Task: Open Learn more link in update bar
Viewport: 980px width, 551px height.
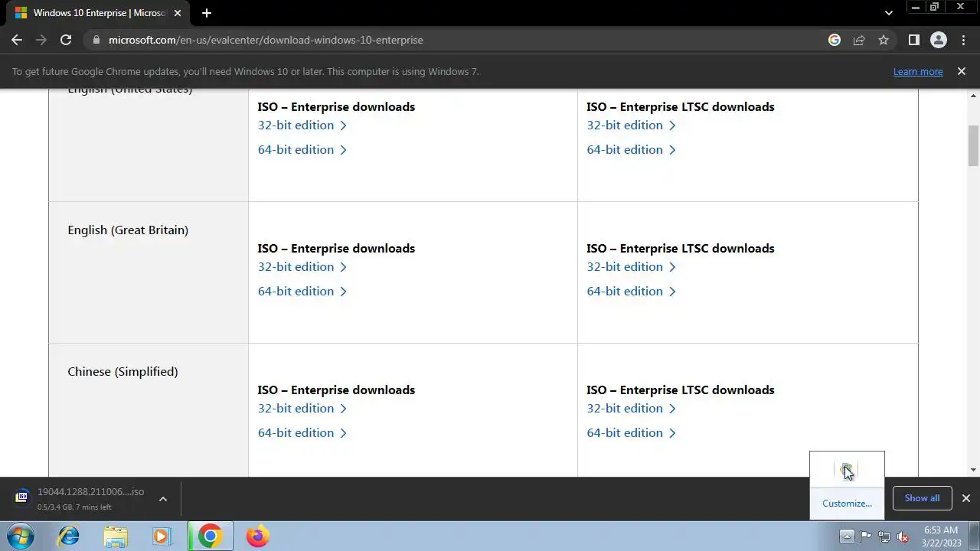Action: (918, 71)
